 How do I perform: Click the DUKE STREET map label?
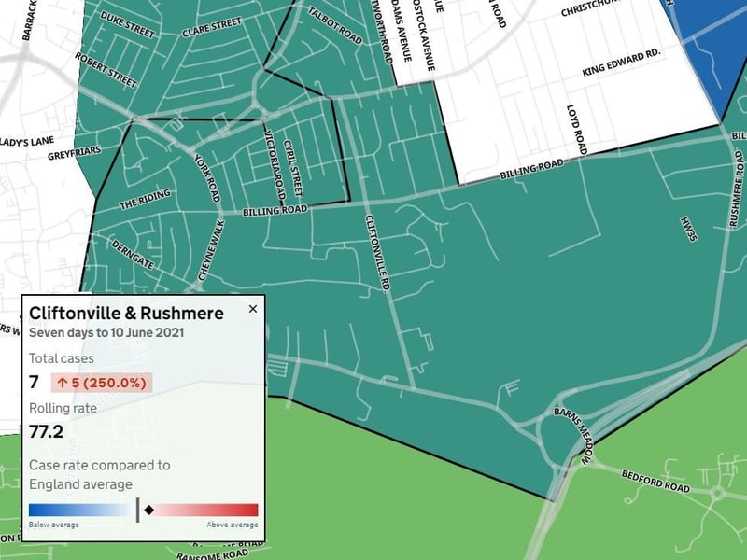[x=128, y=24]
